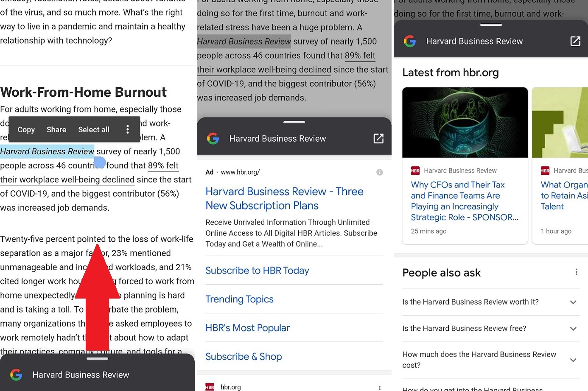588x391 pixels.
Task: Tap HBR favicon beside hbr.org result
Action: pos(210,387)
